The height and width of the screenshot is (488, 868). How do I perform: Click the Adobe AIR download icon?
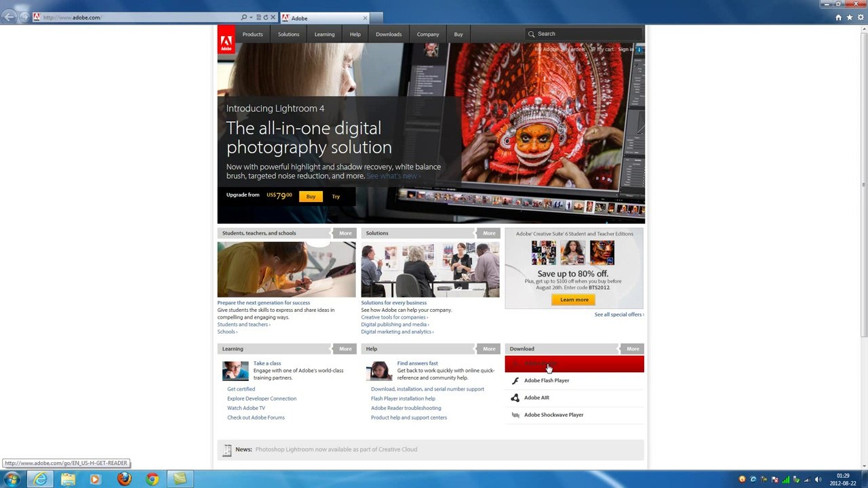[x=515, y=398]
